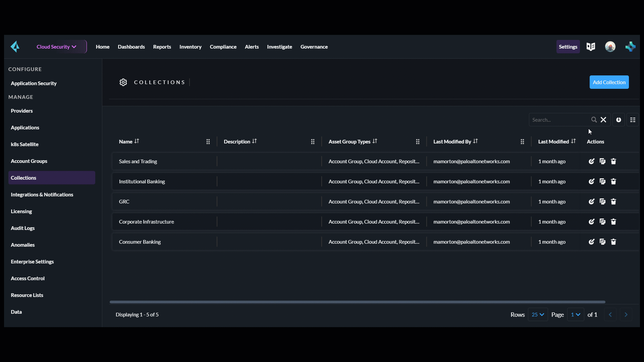Open Asset Group Types column handle
The height and width of the screenshot is (362, 644).
coord(418,142)
